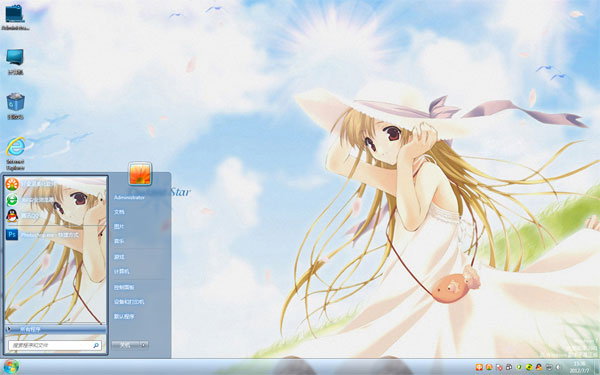Viewport: 600px width, 375px height.
Task: Open 音乐 (Music) in Start menu
Action: 119,241
